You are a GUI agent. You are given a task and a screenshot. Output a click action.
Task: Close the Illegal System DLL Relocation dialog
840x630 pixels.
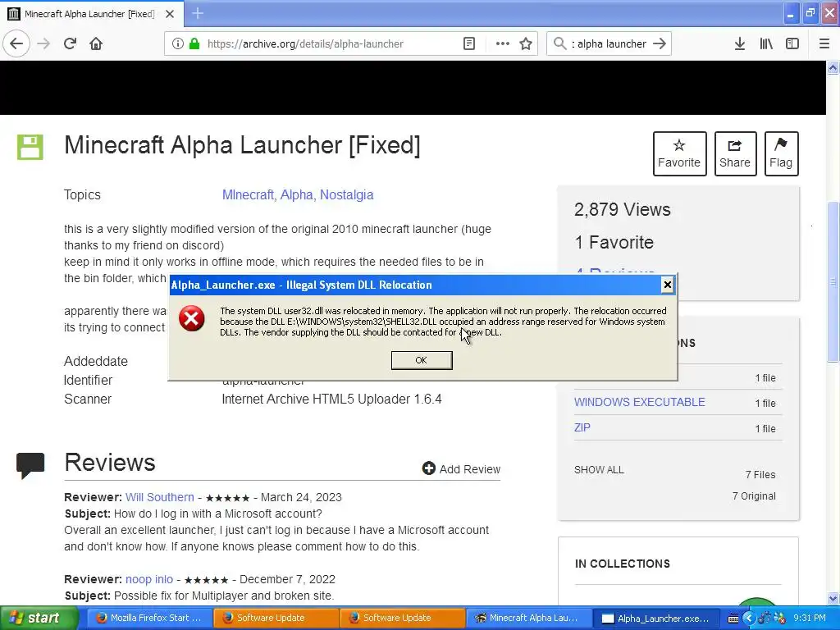pyautogui.click(x=668, y=285)
